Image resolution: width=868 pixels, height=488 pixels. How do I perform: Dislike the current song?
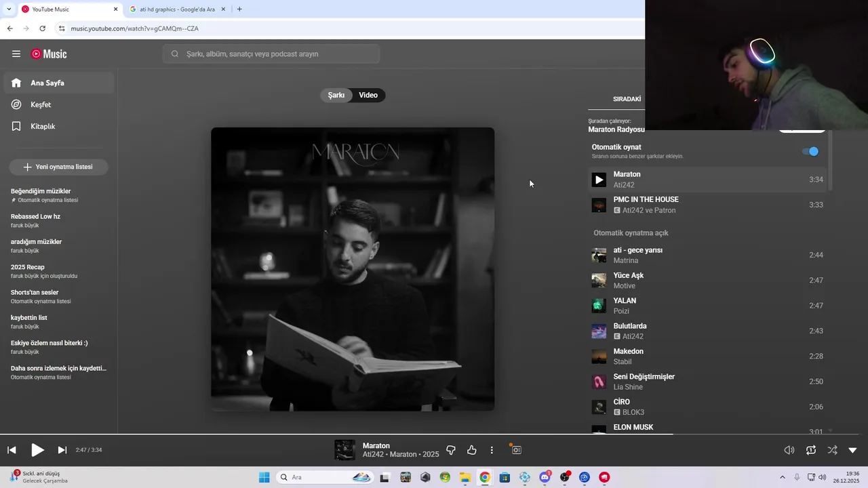click(x=451, y=450)
